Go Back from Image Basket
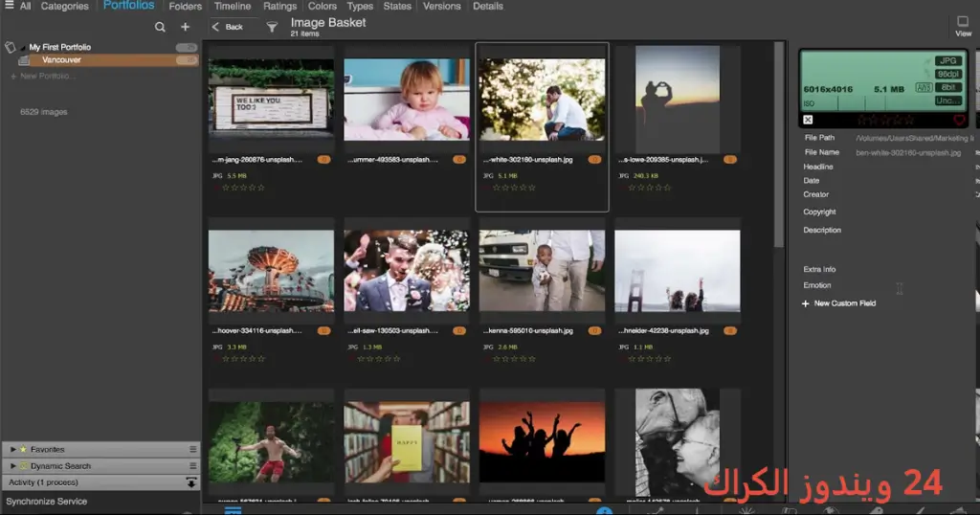The width and height of the screenshot is (980, 515). (228, 27)
